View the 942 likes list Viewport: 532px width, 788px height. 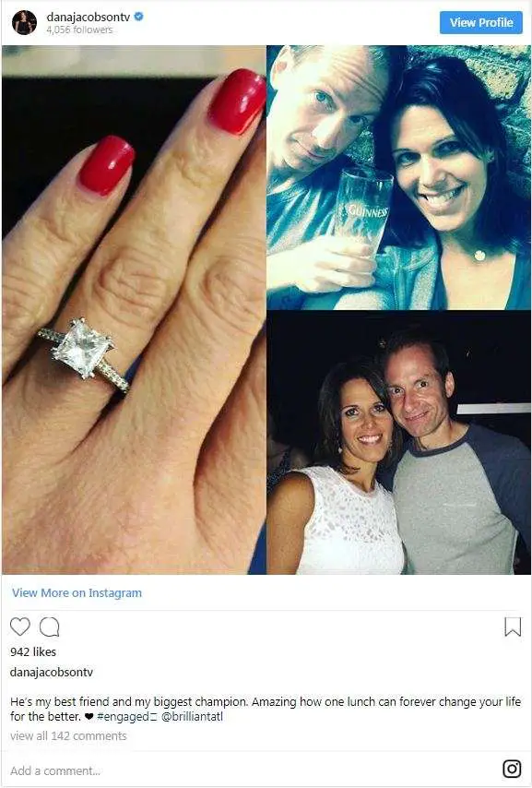click(33, 651)
